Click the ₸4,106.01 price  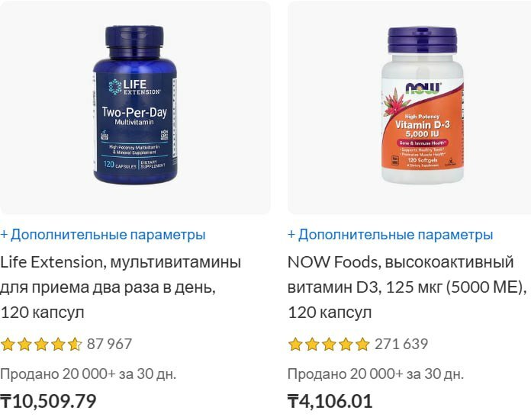[x=330, y=402]
